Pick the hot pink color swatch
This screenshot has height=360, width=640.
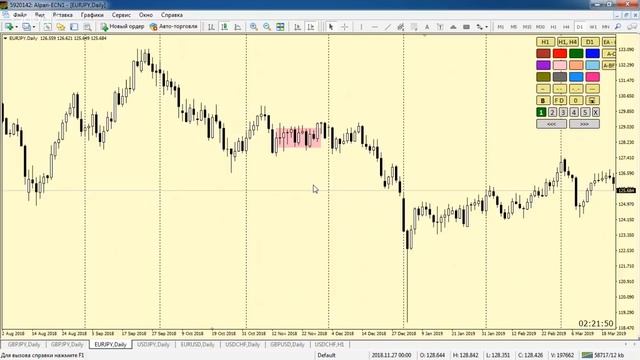(x=592, y=77)
